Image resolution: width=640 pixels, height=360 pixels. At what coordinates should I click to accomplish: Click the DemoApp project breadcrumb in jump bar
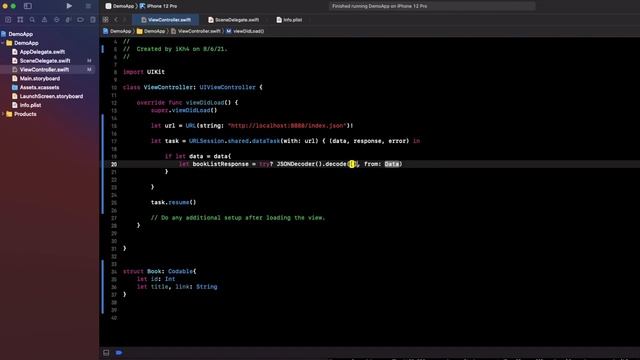point(118,31)
